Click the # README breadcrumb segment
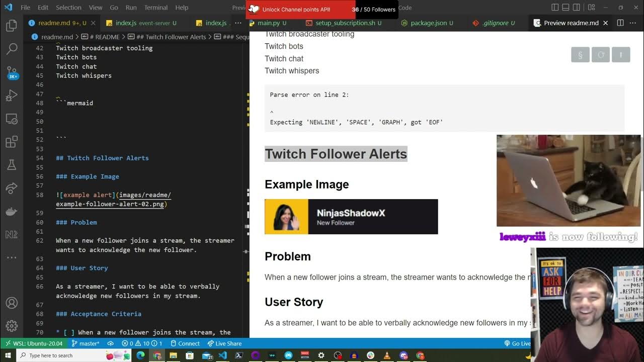The height and width of the screenshot is (362, 644). (100, 37)
